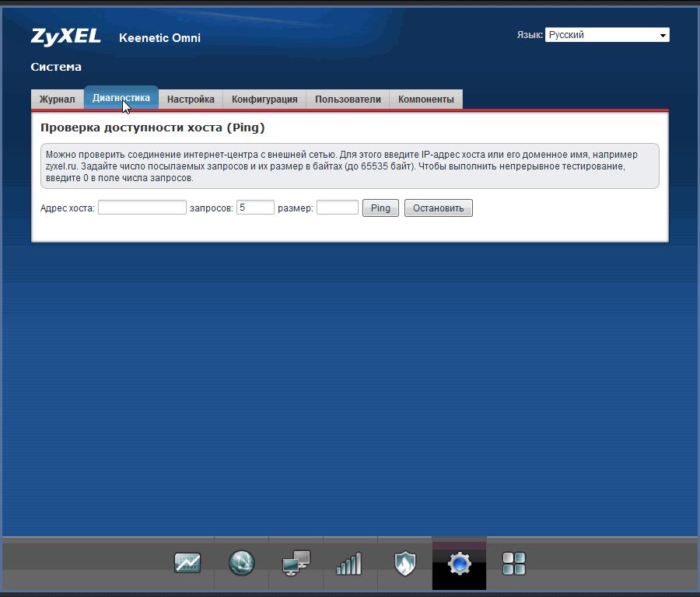
Task: Click the запросов count field
Action: tap(255, 208)
